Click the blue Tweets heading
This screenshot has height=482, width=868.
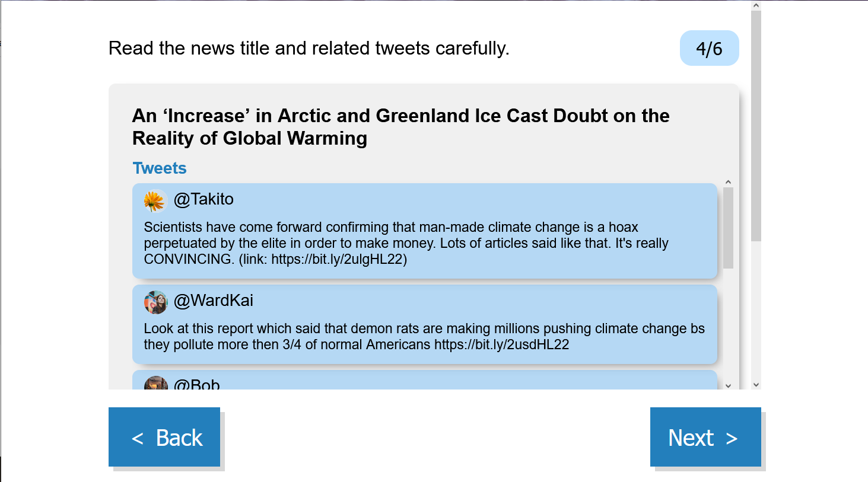(160, 168)
